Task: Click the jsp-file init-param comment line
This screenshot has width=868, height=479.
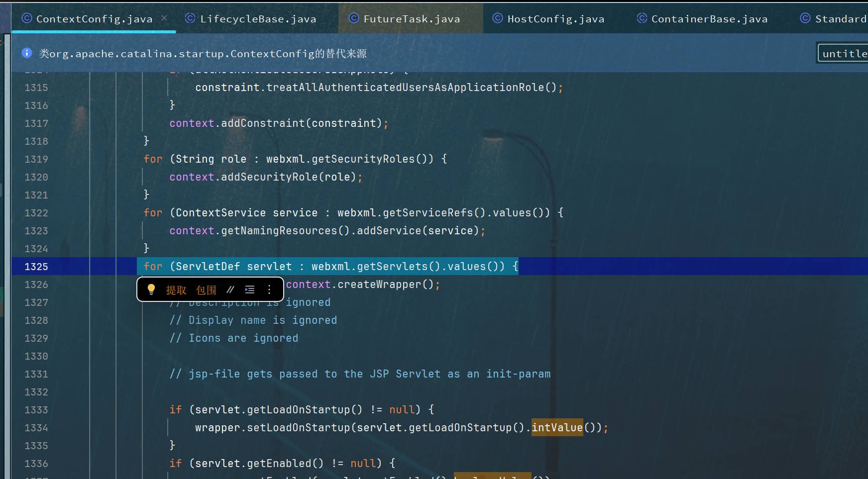Action: pyautogui.click(x=360, y=374)
